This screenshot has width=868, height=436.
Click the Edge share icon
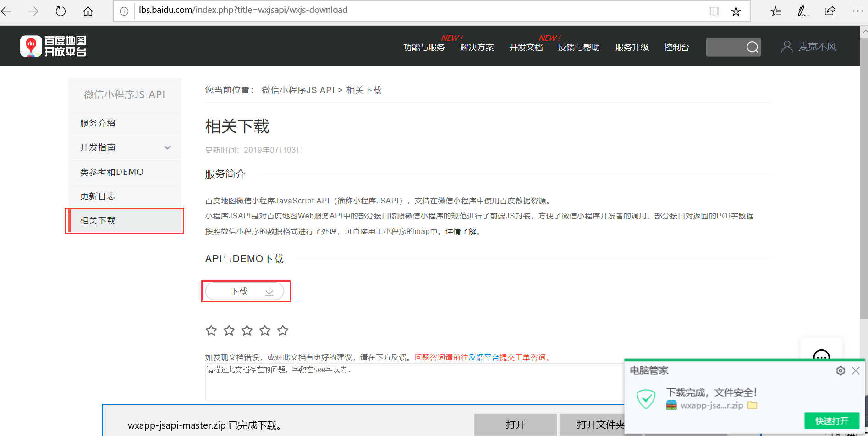point(830,11)
